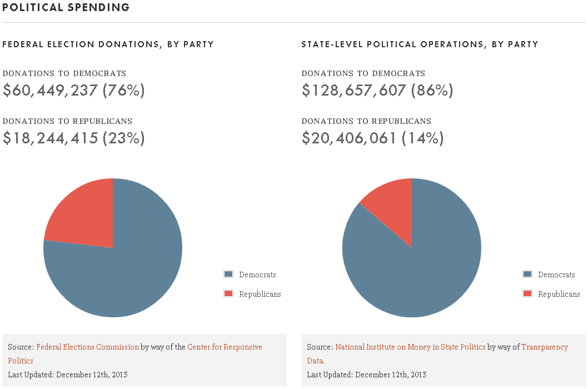Click the red Republicans swatch in federal chart legend
The height and width of the screenshot is (389, 588).
coord(228,294)
